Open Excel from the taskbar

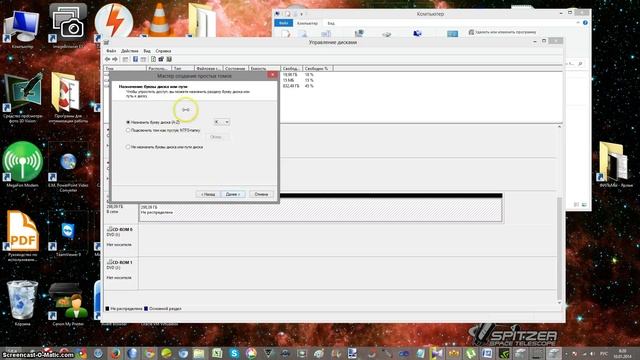pyautogui.click(x=217, y=353)
